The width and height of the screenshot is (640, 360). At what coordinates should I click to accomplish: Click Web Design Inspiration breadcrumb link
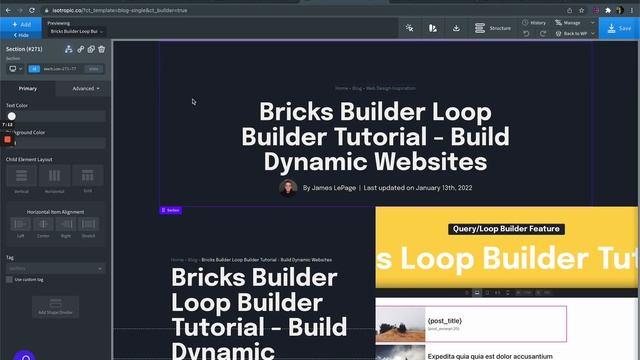point(391,88)
